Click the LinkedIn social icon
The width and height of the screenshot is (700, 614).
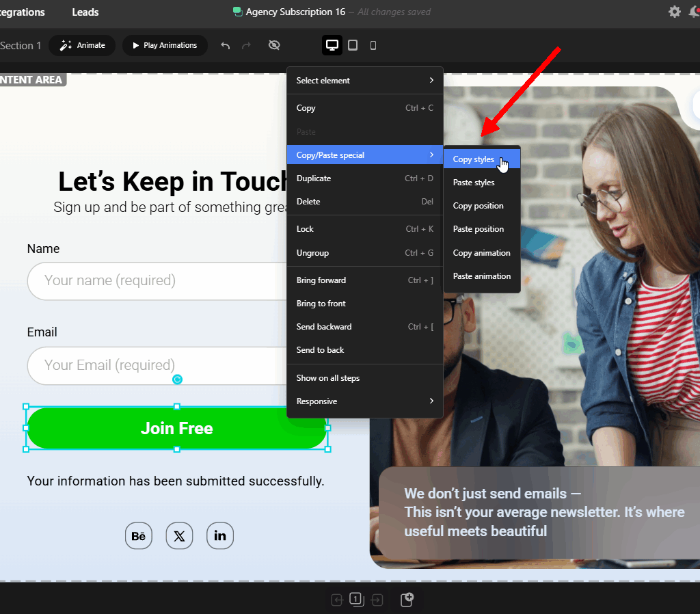(220, 536)
